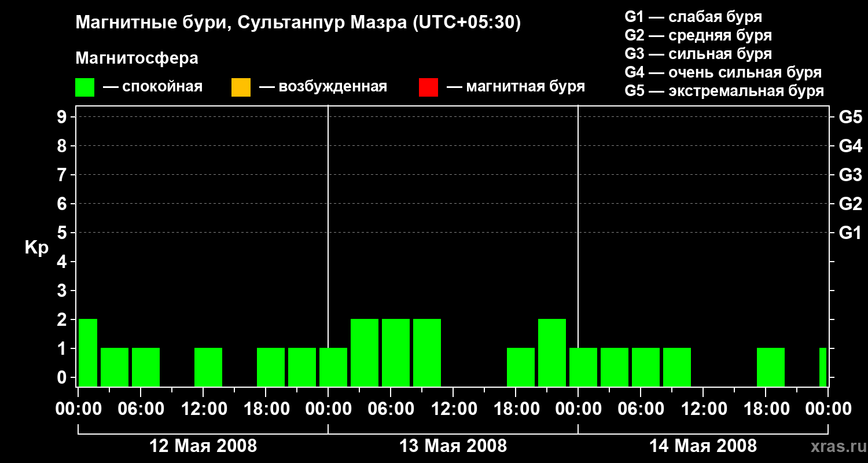Click the first Kp 2 bar on 12 Мая
Screen dimensions: 868x463
pos(88,352)
